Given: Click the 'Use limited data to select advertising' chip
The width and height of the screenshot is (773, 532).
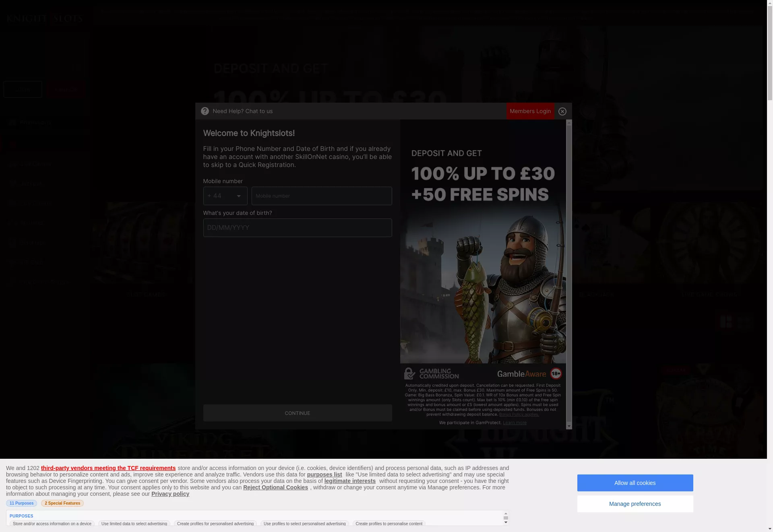Looking at the screenshot, I should [134, 524].
